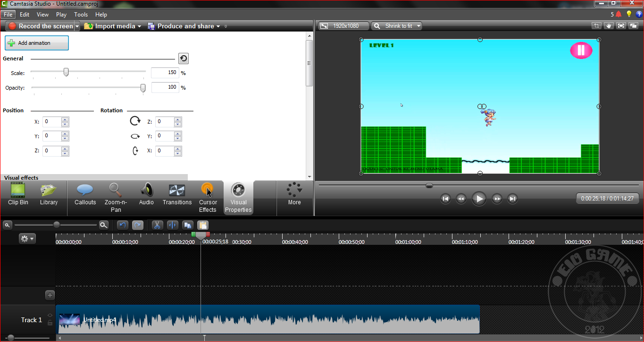644x342 pixels.
Task: Open the 1920x1080 editing dimensions button
Action: point(343,26)
